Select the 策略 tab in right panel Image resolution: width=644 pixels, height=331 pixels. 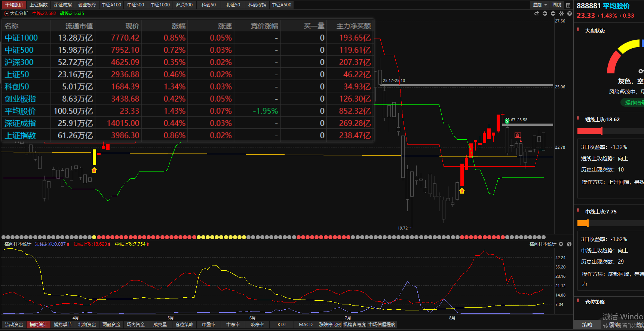click(587, 325)
